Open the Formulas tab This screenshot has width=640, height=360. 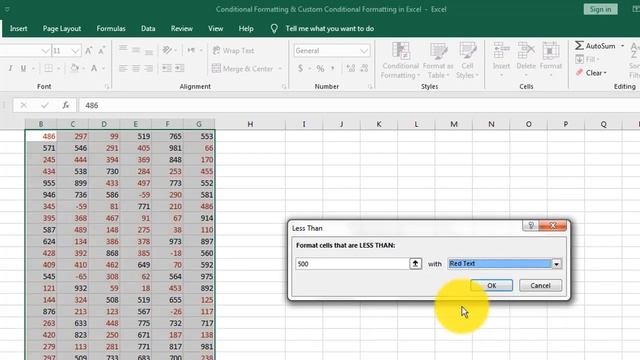[x=111, y=29]
